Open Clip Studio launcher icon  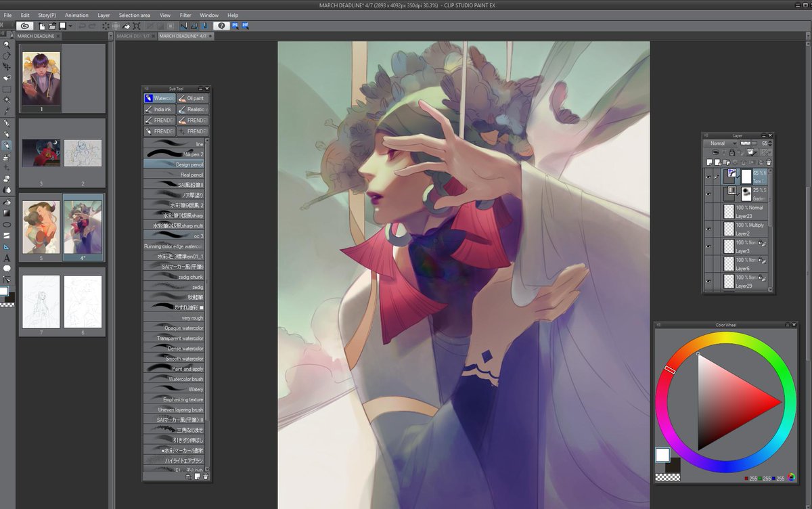point(25,26)
